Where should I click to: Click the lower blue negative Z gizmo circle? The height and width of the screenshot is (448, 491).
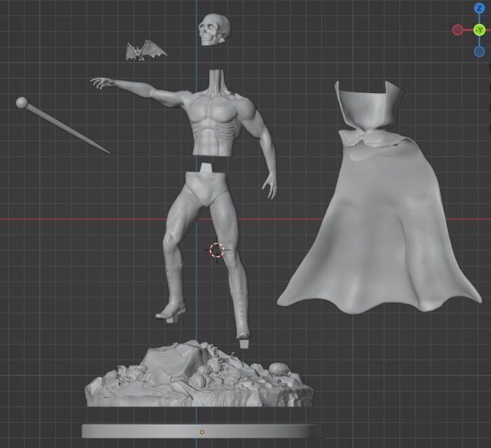(x=479, y=52)
